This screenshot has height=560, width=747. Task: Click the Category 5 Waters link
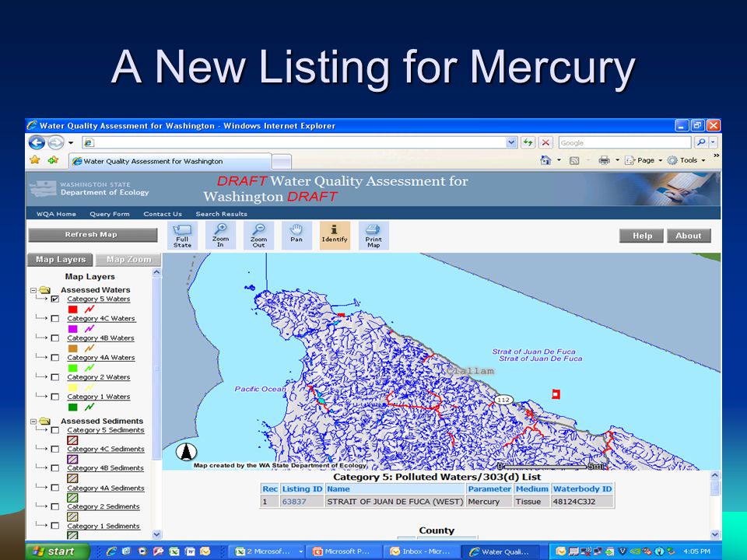[99, 299]
